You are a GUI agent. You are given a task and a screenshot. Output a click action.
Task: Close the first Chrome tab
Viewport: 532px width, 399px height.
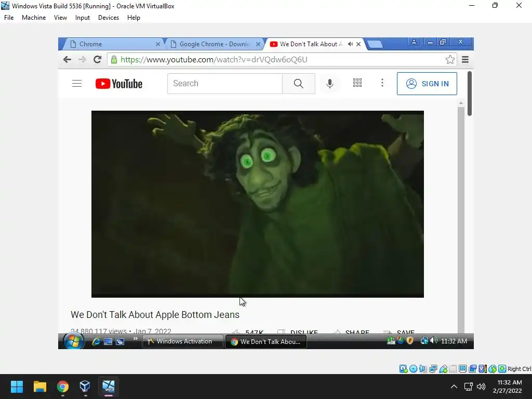tap(158, 44)
